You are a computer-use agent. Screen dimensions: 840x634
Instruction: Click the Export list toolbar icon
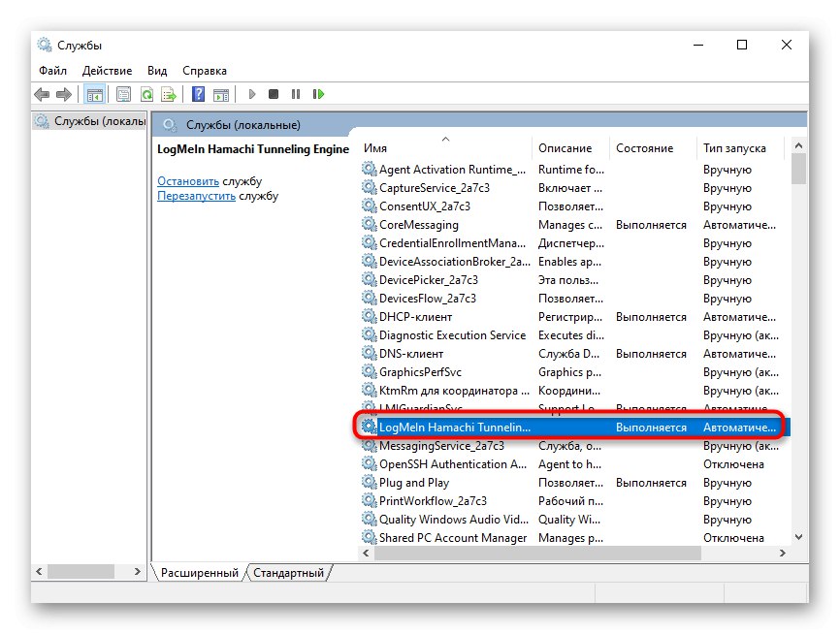click(169, 94)
